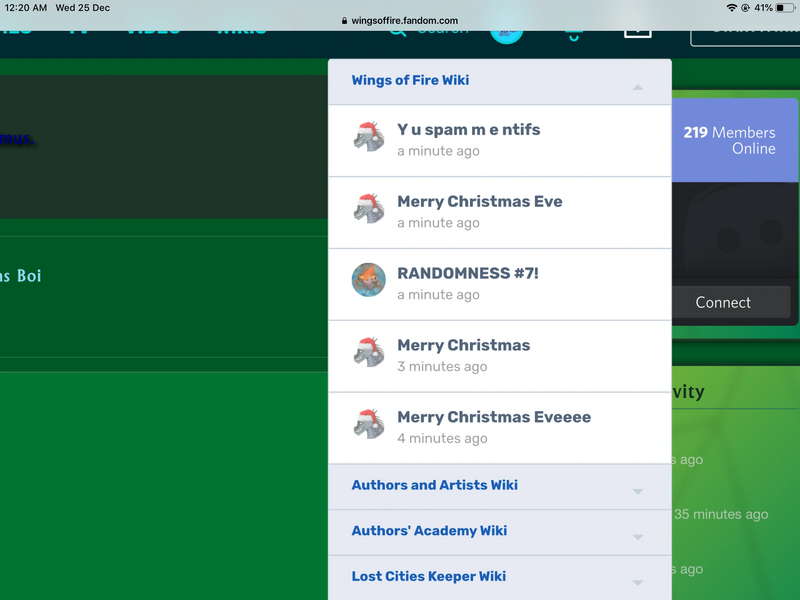Viewport: 800px width, 600px height.
Task: Click the user avatar in the top navigation
Action: coord(507,32)
